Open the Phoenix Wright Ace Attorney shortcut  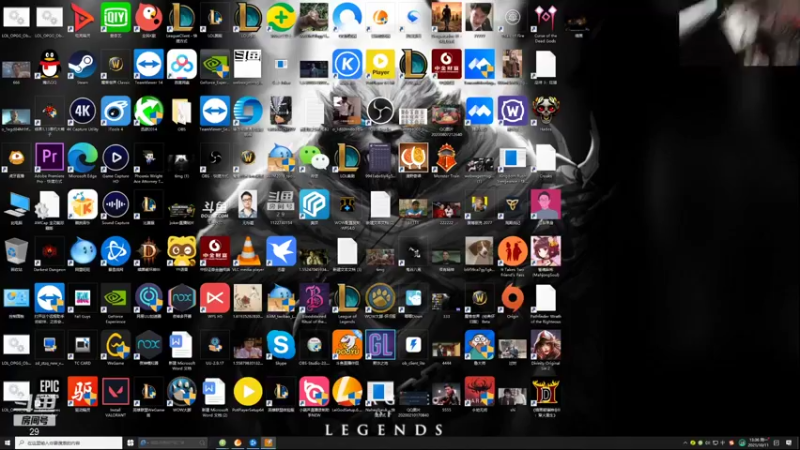point(148,157)
